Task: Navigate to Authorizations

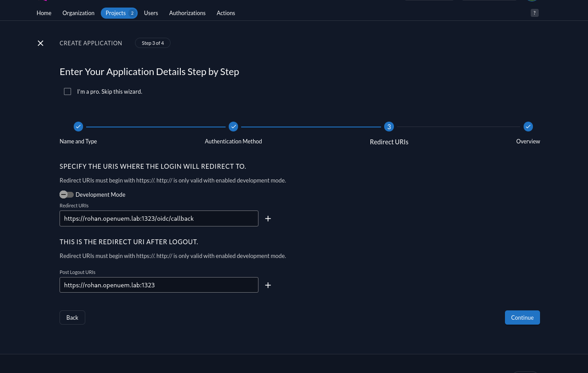Action: 187,13
